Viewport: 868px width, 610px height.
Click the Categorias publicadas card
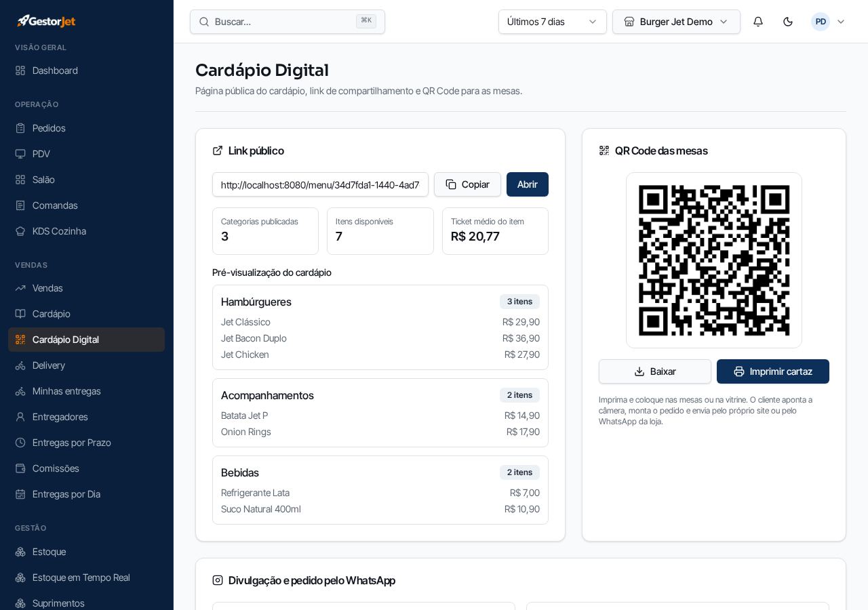click(265, 231)
